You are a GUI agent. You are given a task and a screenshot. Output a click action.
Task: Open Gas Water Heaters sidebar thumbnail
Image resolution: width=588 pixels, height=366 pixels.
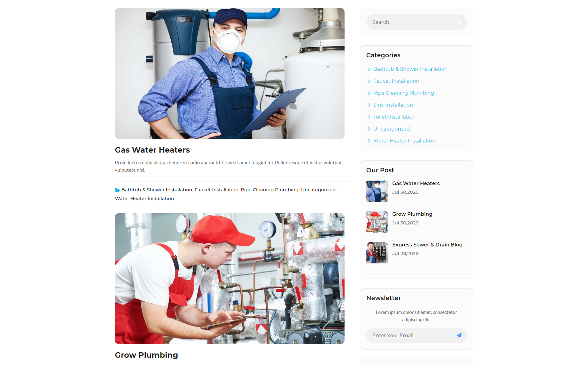[x=377, y=191]
